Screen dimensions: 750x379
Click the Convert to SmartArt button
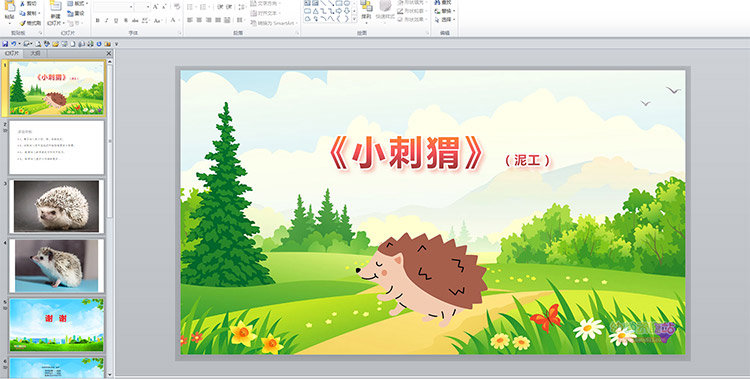point(274,23)
